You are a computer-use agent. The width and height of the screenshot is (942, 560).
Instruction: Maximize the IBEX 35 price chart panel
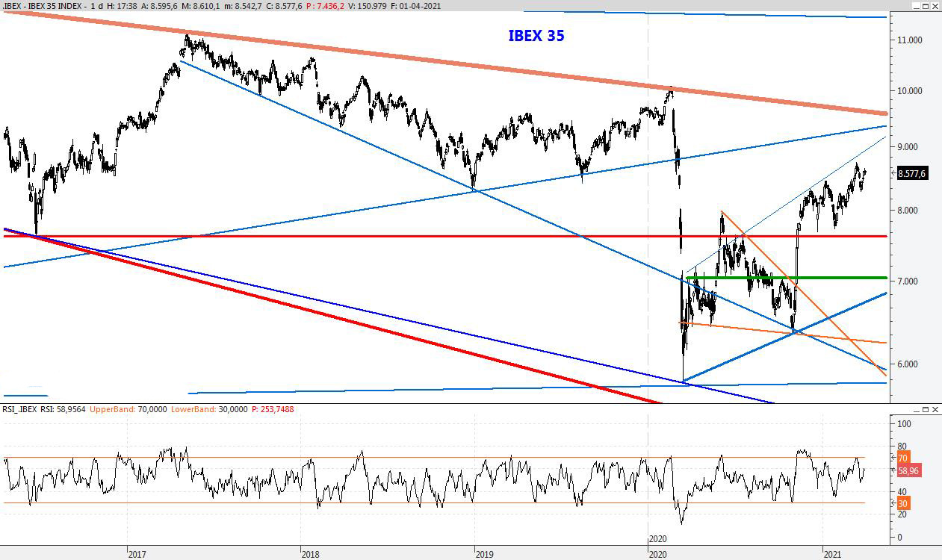[925, 5]
